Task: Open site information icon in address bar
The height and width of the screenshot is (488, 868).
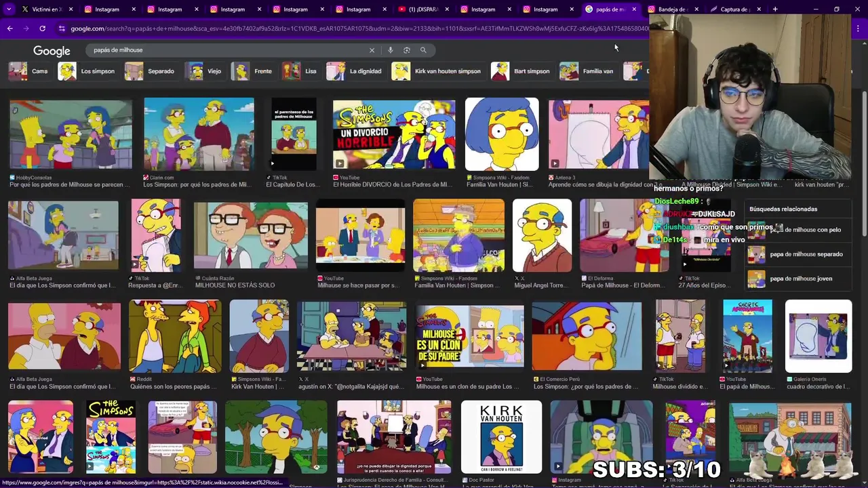Action: [62, 28]
